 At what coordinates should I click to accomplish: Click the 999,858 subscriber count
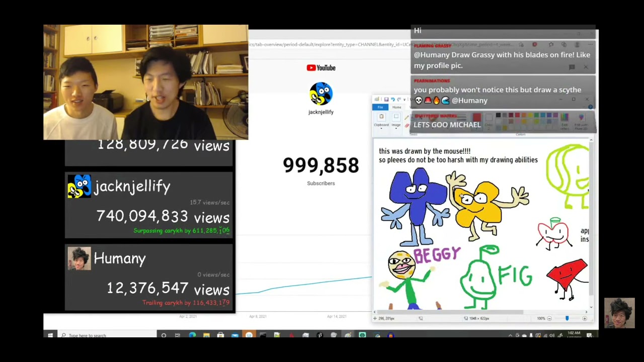pos(320,165)
